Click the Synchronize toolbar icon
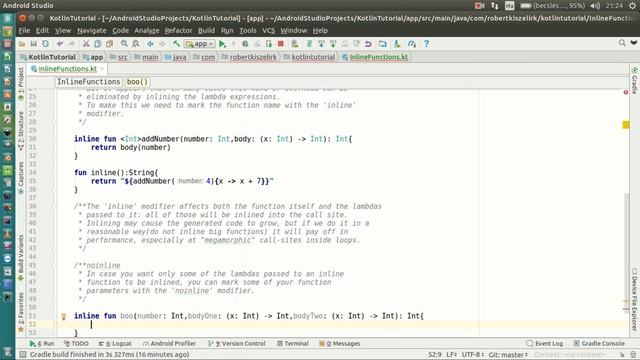 point(45,44)
